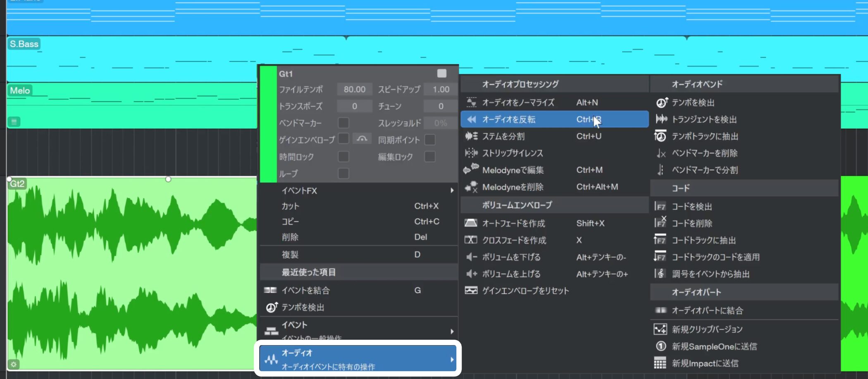Image resolution: width=868 pixels, height=379 pixels.
Task: Click the ファイルテンポ value field 80.00
Action: pyautogui.click(x=354, y=89)
